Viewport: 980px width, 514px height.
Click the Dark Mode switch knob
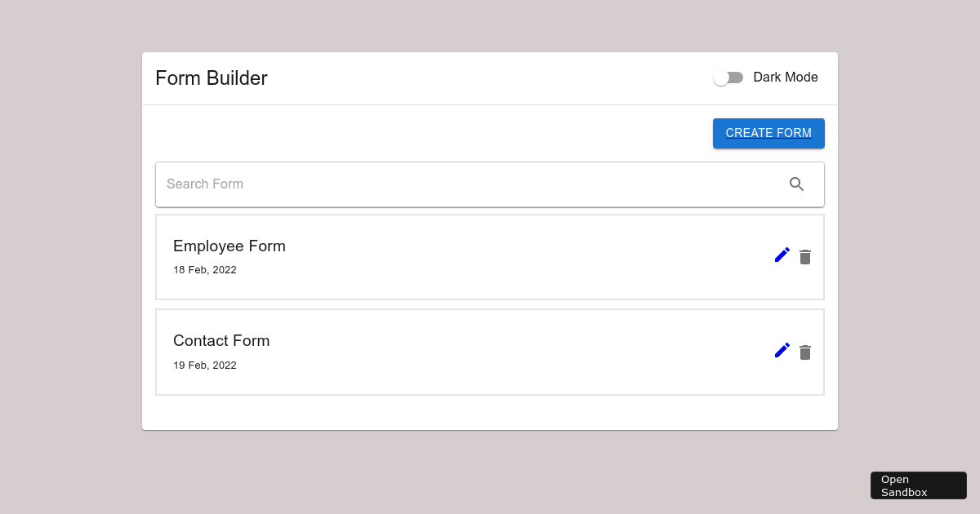click(x=720, y=78)
